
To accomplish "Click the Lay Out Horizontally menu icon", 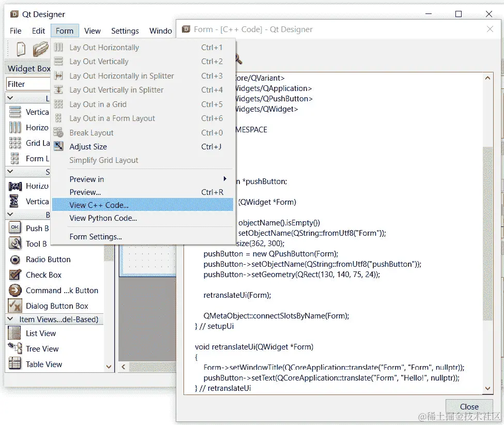I will [x=58, y=47].
